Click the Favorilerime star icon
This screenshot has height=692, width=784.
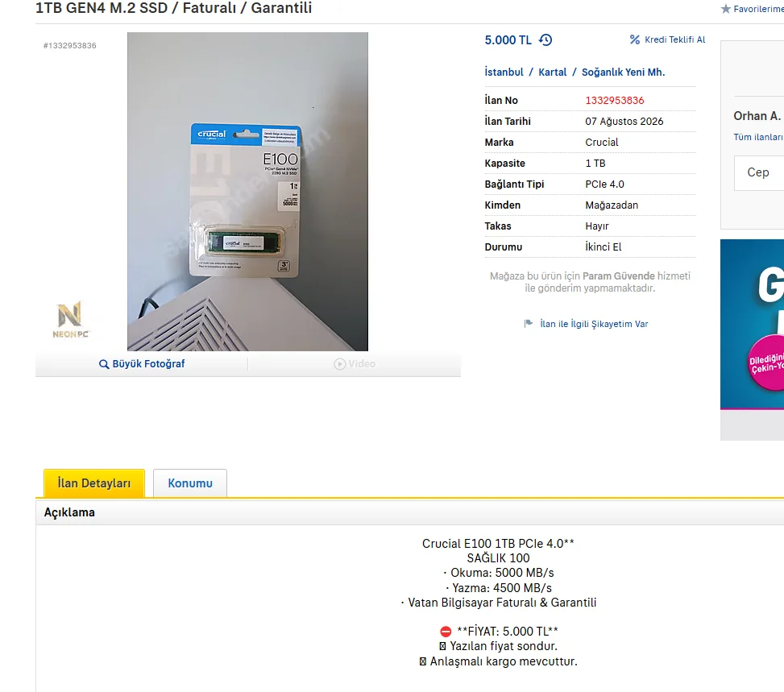(725, 9)
